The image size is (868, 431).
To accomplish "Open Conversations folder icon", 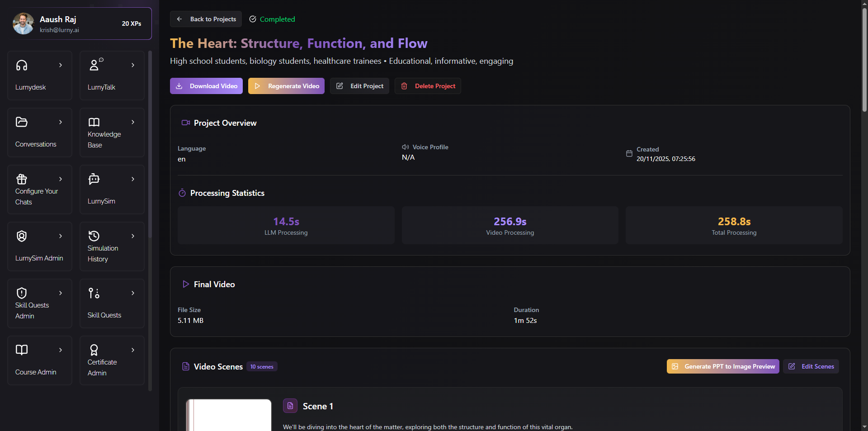I will point(22,122).
